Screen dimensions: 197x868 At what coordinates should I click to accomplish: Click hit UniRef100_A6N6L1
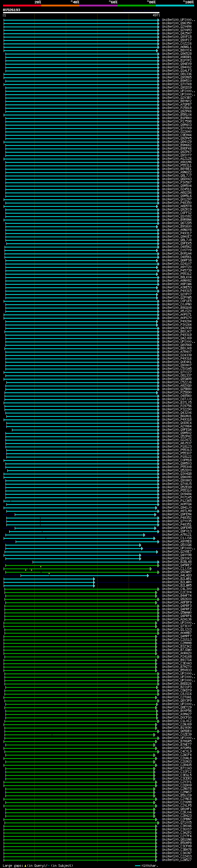point(176,47)
